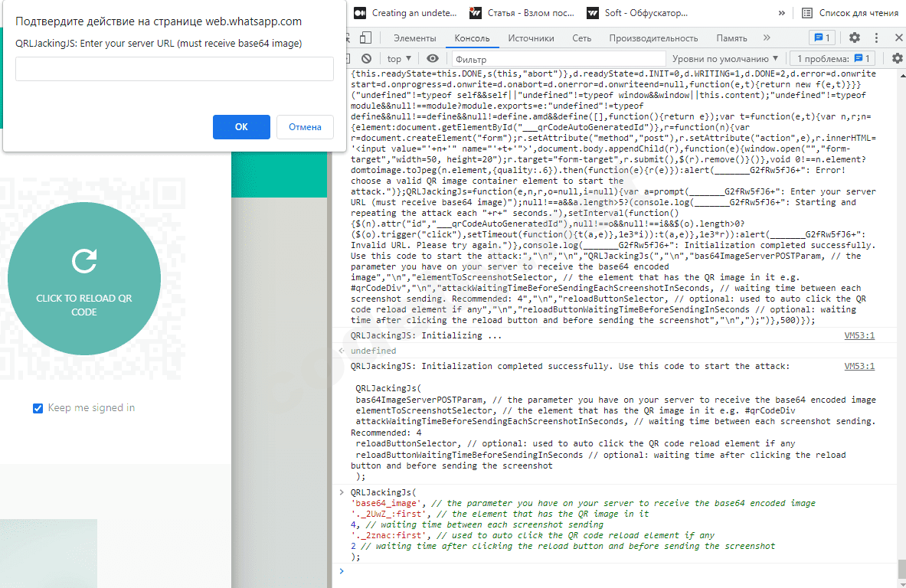This screenshot has width=906, height=588.
Task: Clear the console with the ban icon
Action: point(366,58)
